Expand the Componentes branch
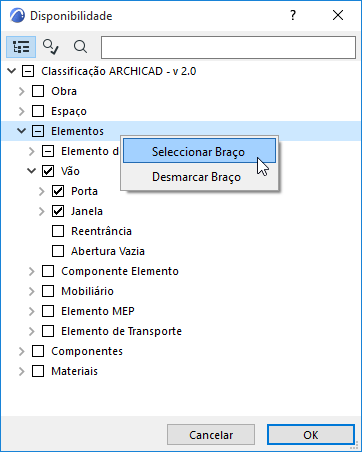This screenshot has height=452, width=362. [x=22, y=351]
